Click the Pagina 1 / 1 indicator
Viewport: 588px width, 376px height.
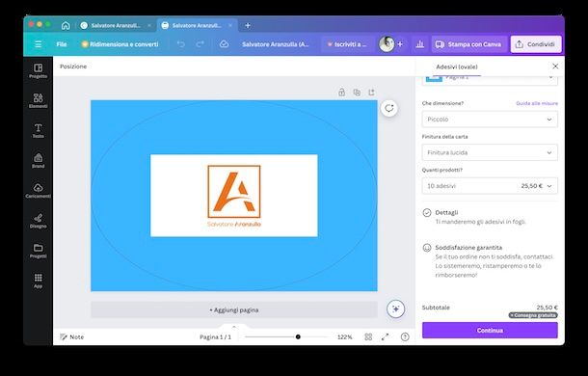point(215,337)
